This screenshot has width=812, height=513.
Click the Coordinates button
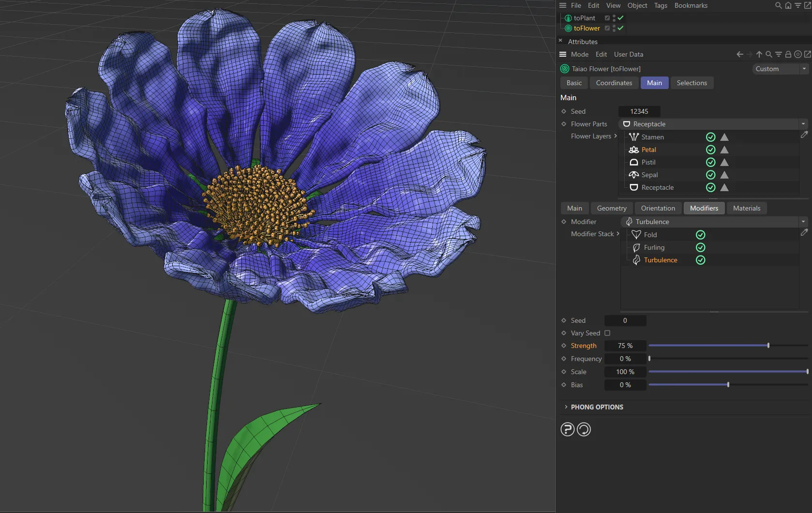614,83
